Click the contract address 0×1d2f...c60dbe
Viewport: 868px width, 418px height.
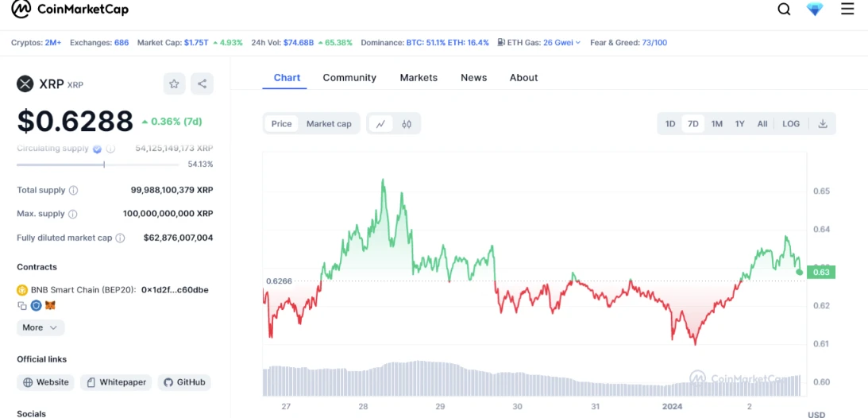click(175, 289)
